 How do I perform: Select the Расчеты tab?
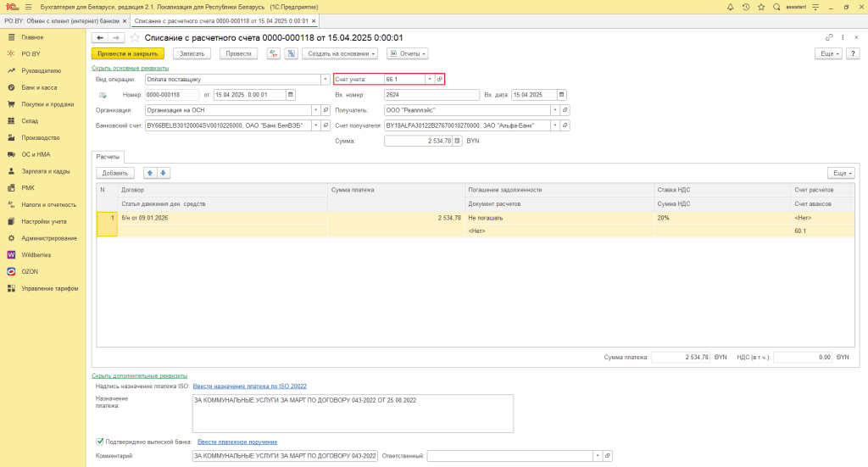tap(108, 157)
